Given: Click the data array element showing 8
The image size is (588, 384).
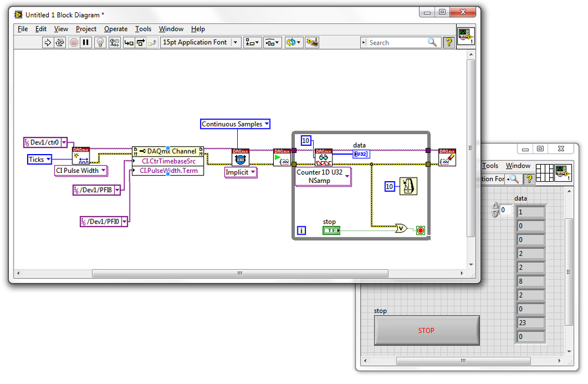Looking at the screenshot, I should [x=531, y=281].
